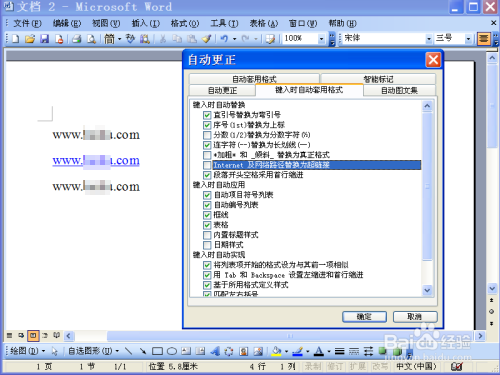The width and height of the screenshot is (500, 375).
Task: Create a new blank document from toolbar
Action: pyautogui.click(x=15, y=39)
